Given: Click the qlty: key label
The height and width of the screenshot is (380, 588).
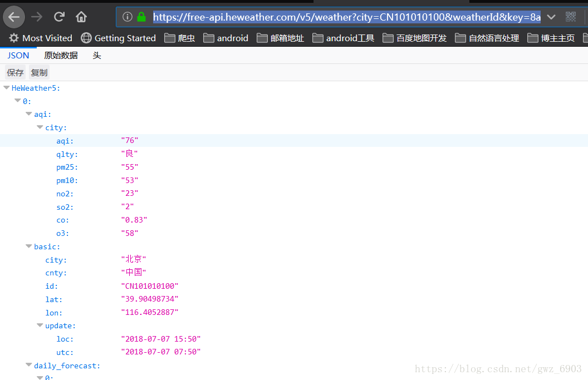Looking at the screenshot, I should pos(67,154).
